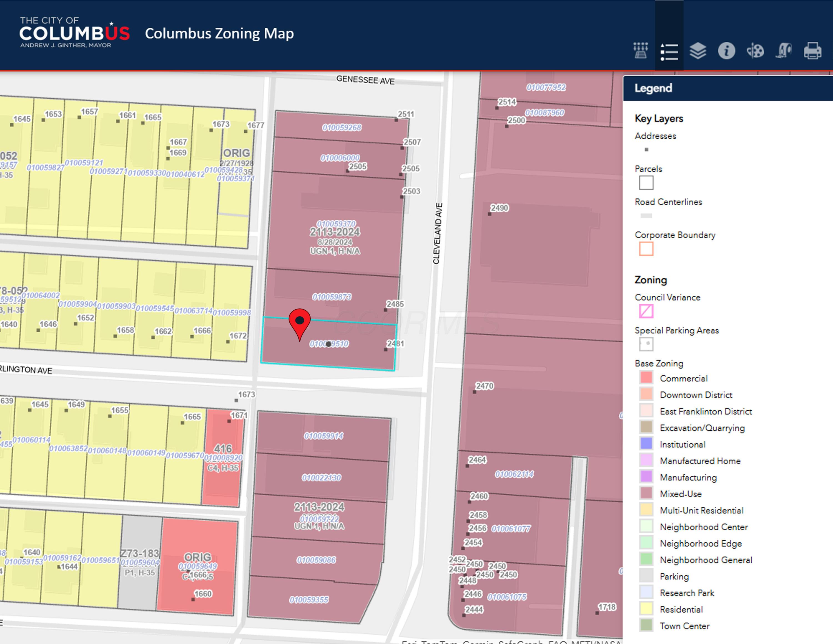Click the City of Columbus logo
The width and height of the screenshot is (833, 644).
(x=75, y=33)
